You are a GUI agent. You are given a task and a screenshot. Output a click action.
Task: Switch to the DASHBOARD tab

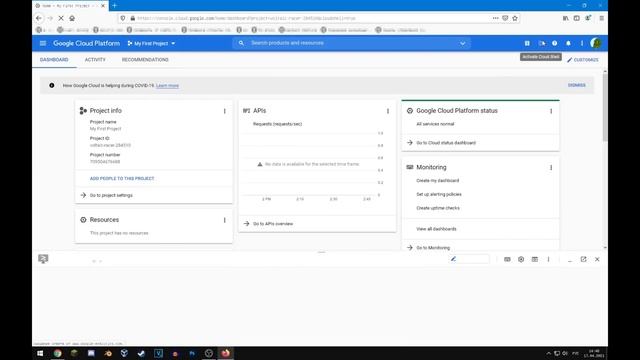54,60
